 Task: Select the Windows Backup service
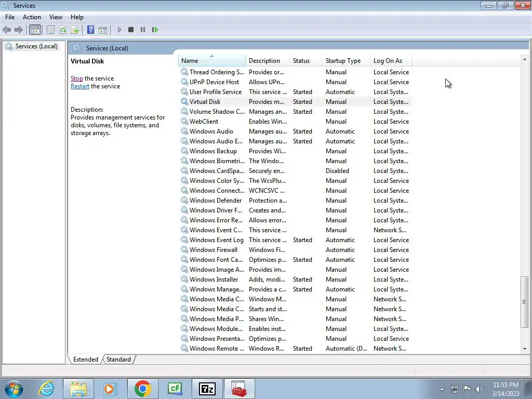point(295,151)
